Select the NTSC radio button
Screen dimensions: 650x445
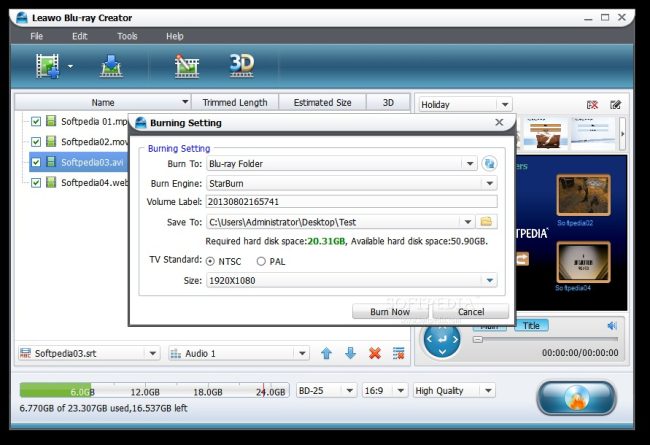pyautogui.click(x=210, y=261)
